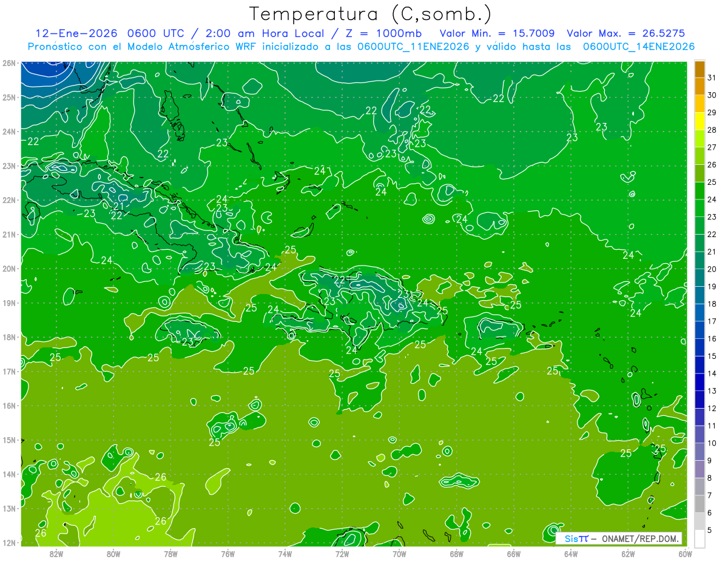Click the yellow swatch between 28 and 29

click(699, 121)
